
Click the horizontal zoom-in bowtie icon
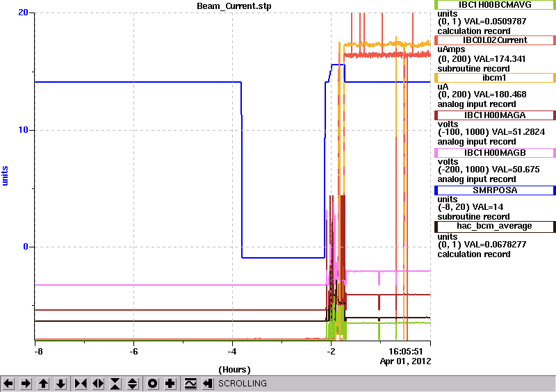81,384
